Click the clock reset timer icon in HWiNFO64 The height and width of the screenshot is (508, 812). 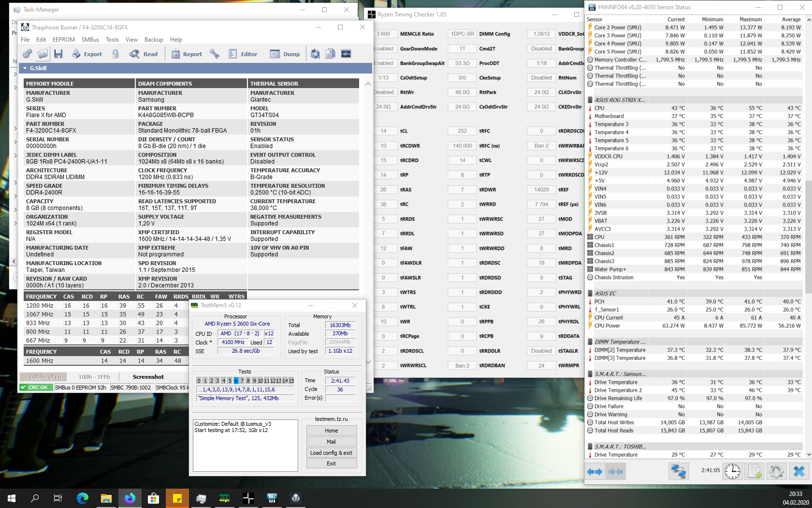tap(732, 471)
